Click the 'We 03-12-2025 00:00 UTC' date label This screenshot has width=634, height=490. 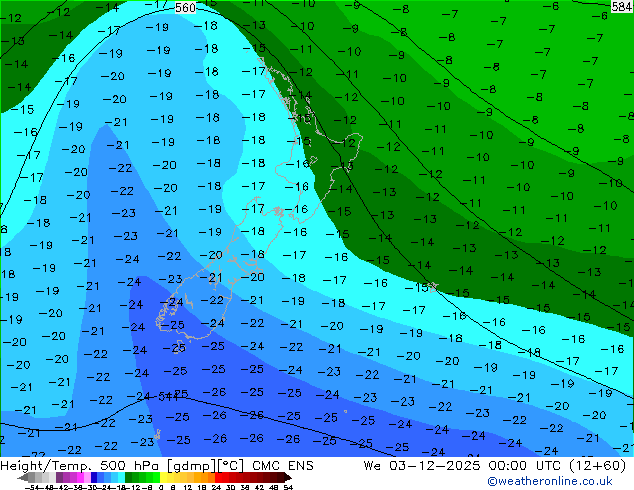coord(464,466)
